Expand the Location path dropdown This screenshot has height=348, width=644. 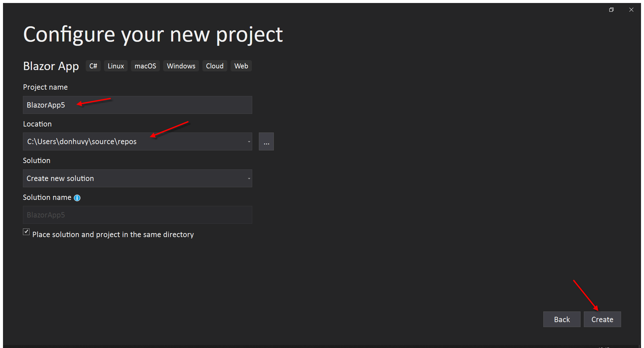tap(249, 141)
